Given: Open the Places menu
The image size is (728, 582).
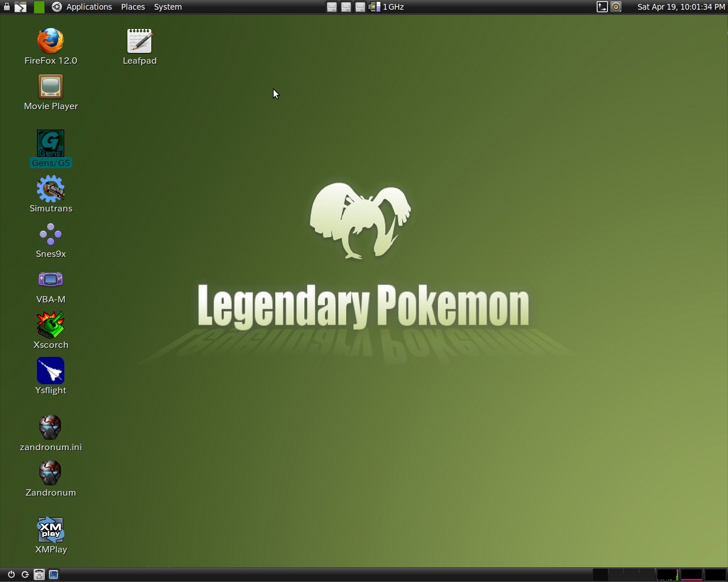Looking at the screenshot, I should 133,7.
